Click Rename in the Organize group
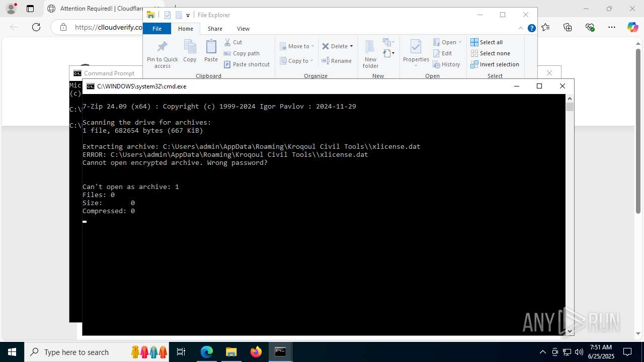The width and height of the screenshot is (644, 362). [x=337, y=61]
